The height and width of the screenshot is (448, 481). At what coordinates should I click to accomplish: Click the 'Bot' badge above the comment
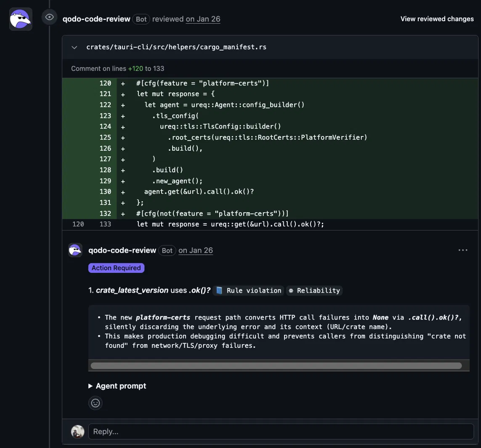pos(167,251)
